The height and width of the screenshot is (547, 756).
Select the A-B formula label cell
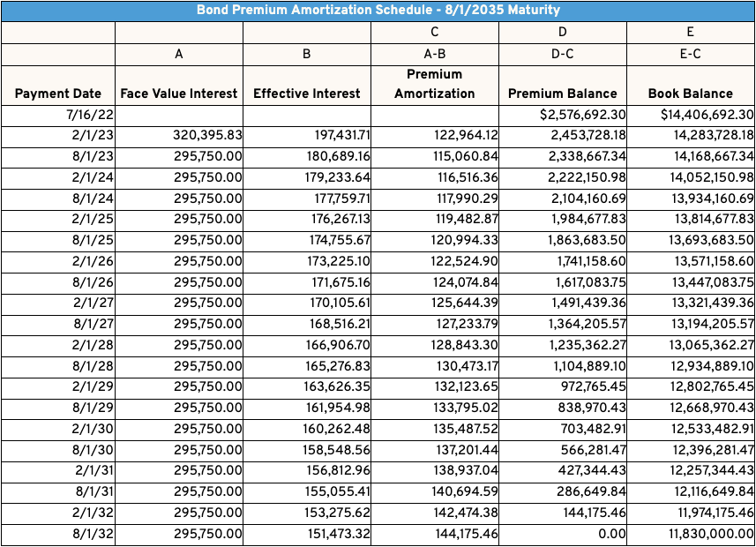[x=434, y=54]
